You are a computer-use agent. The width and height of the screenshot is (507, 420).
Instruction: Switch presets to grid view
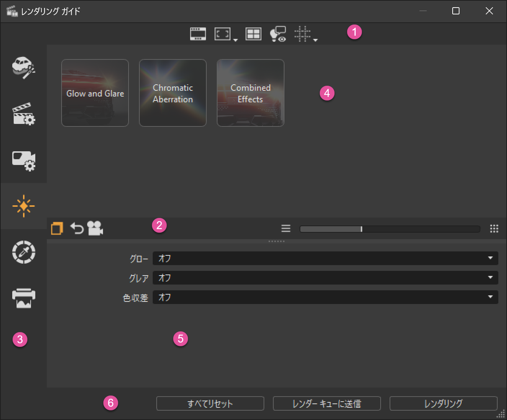(x=494, y=229)
